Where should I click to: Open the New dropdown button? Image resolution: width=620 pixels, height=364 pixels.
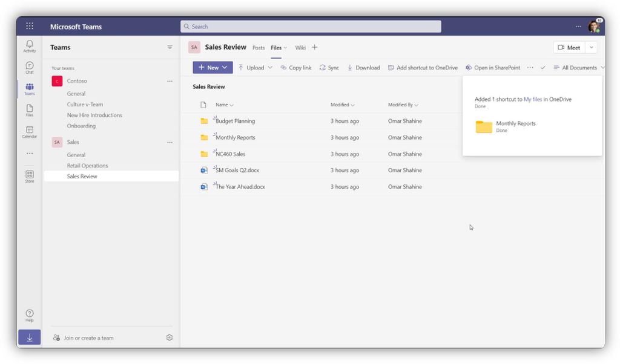(213, 68)
